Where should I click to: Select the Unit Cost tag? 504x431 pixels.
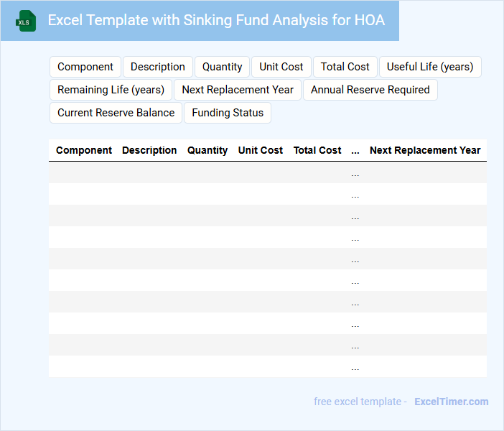[x=281, y=67]
